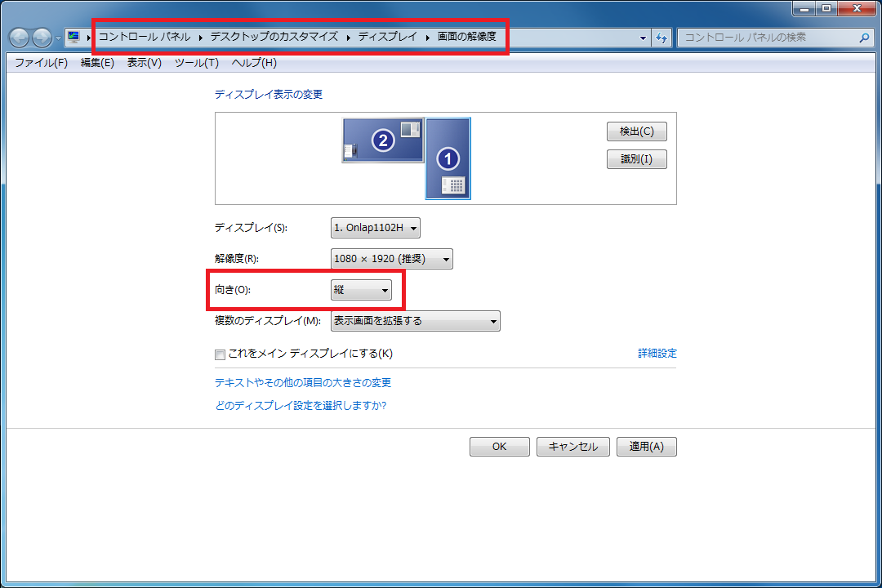
Task: Open どのディスプレイ設定を選択しますか? link
Action: coord(301,405)
